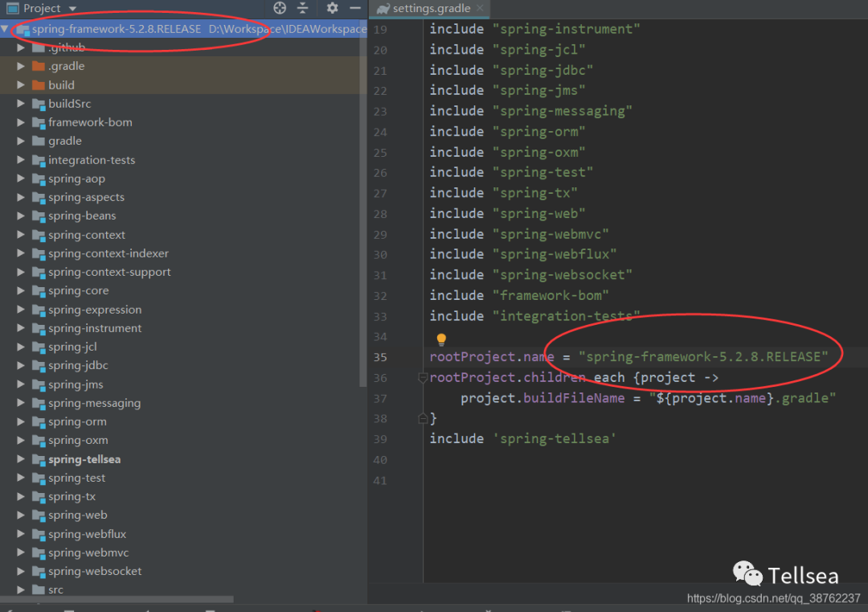Click 'spring-tellsea' string on line 39
The image size is (868, 612).
pyautogui.click(x=554, y=438)
